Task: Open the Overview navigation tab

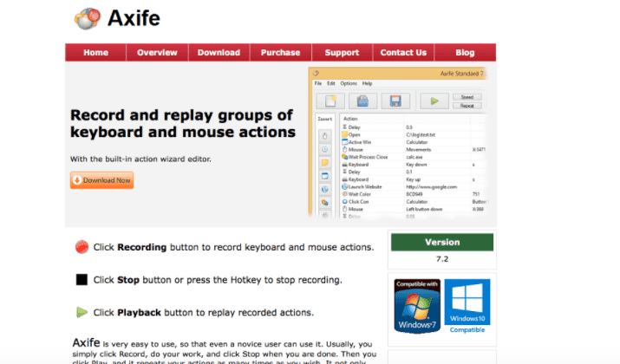Action: coord(157,53)
